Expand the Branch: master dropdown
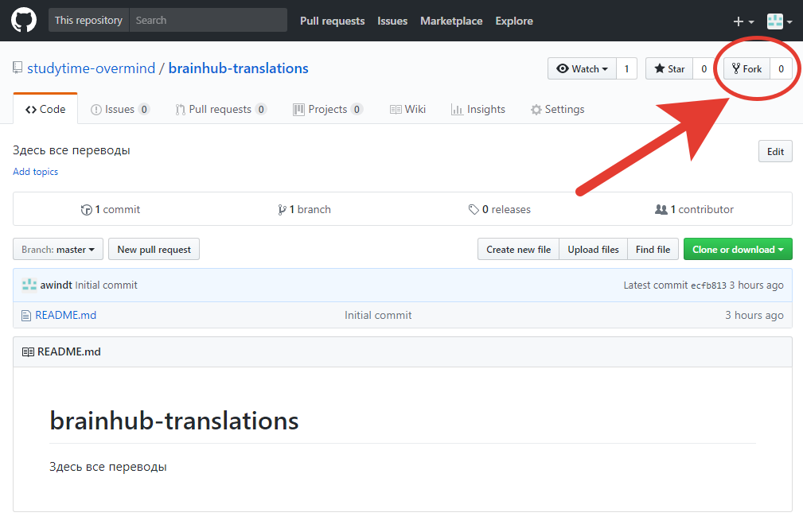This screenshot has width=803, height=532. [58, 249]
